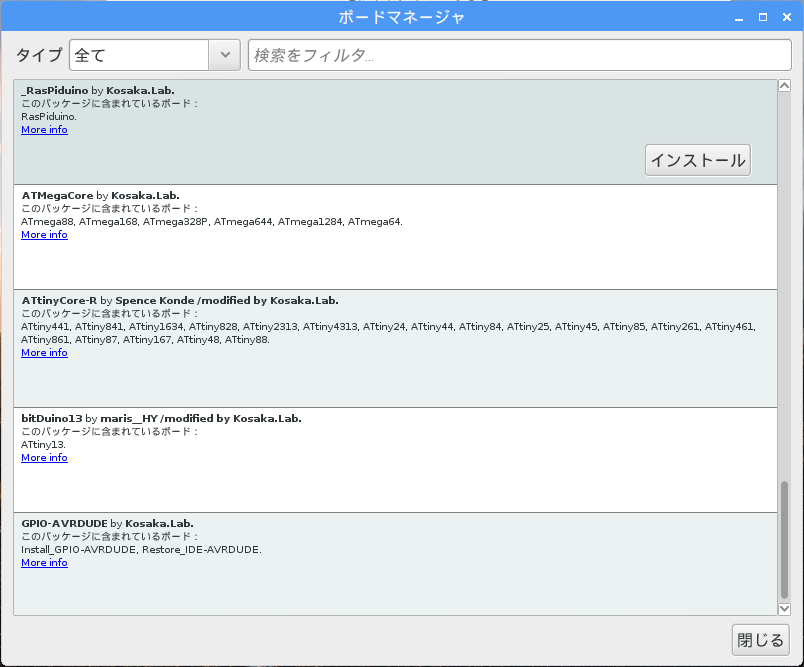This screenshot has width=804, height=667.
Task: Click the ATtiny13. board text
Action: (x=43, y=444)
